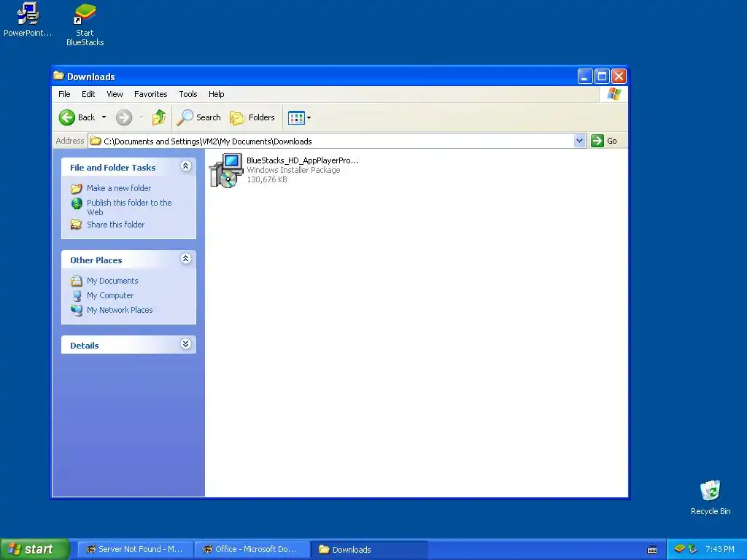Close the Downloads window
Screen dimensions: 747x560
pyautogui.click(x=619, y=76)
